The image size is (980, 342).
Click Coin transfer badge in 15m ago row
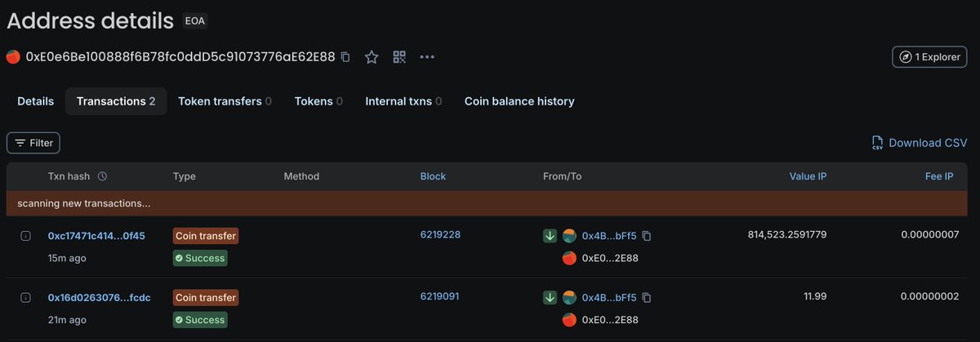tap(206, 236)
